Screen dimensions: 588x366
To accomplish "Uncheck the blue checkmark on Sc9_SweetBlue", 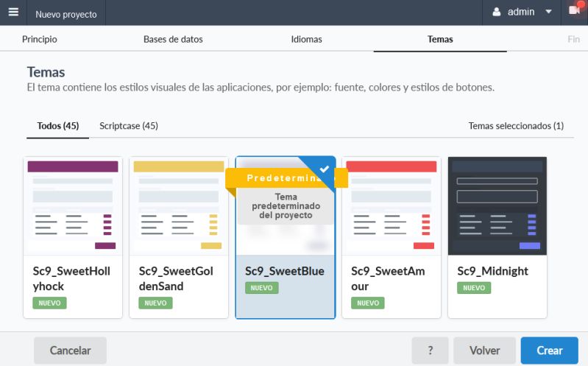I will point(325,169).
